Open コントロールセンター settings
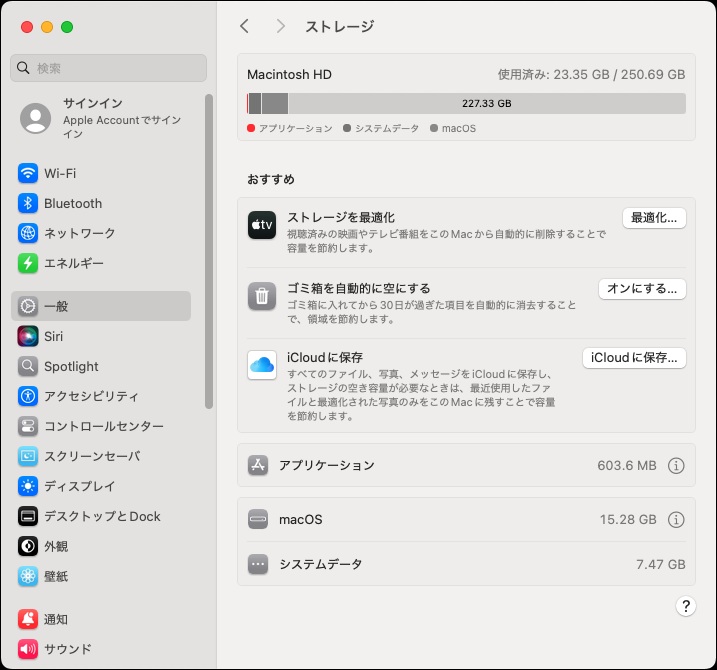 (103, 426)
